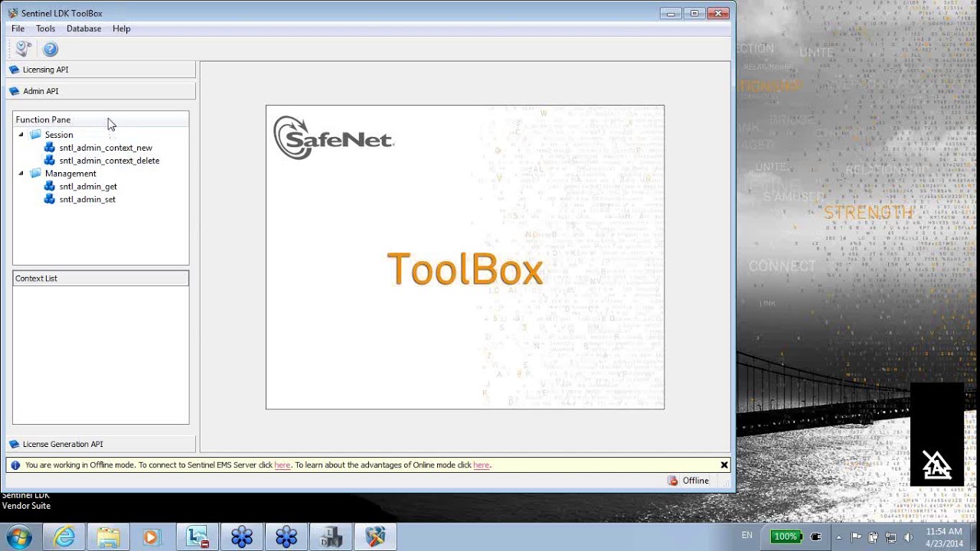Click the monitor taskbar icon with red badge
This screenshot has height=551, width=980.
pyautogui.click(x=198, y=537)
